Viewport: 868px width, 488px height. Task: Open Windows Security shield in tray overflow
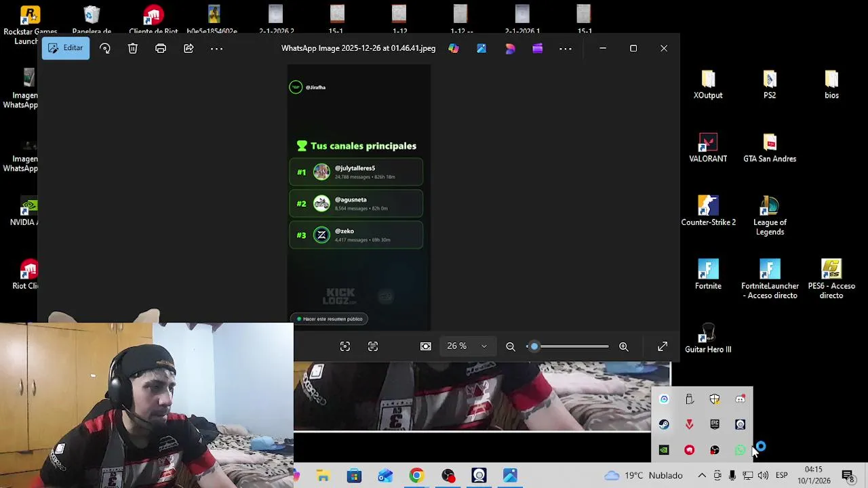pos(715,399)
